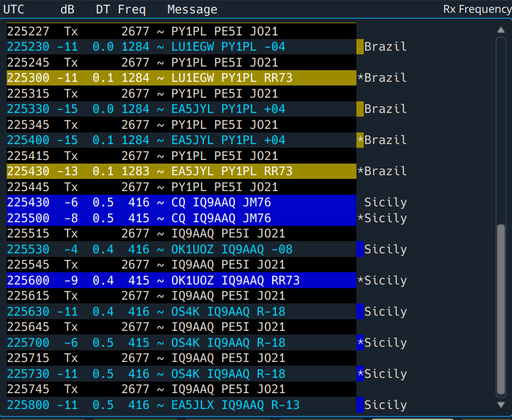The height and width of the screenshot is (420, 512).
Task: Click the scroll down arrow of the activity list
Action: tap(501, 404)
